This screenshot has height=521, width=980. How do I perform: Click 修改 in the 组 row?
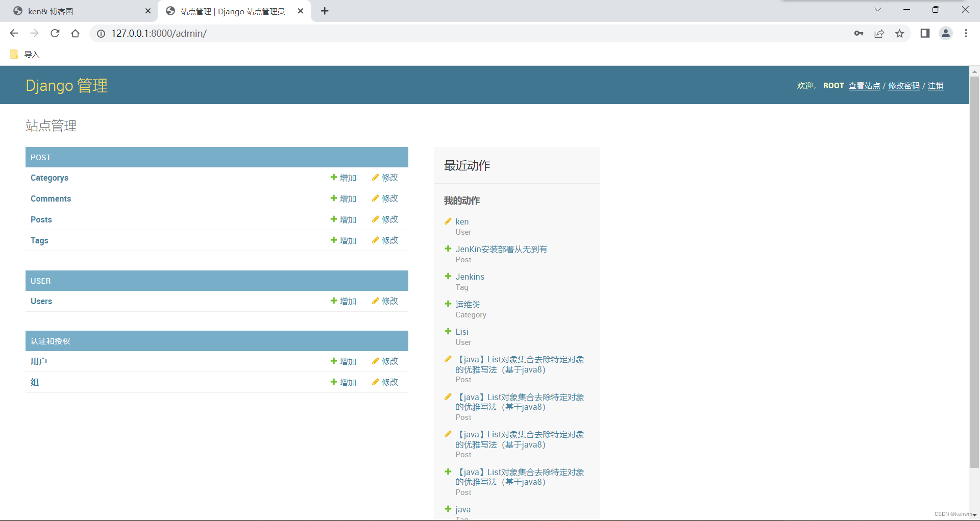click(385, 382)
